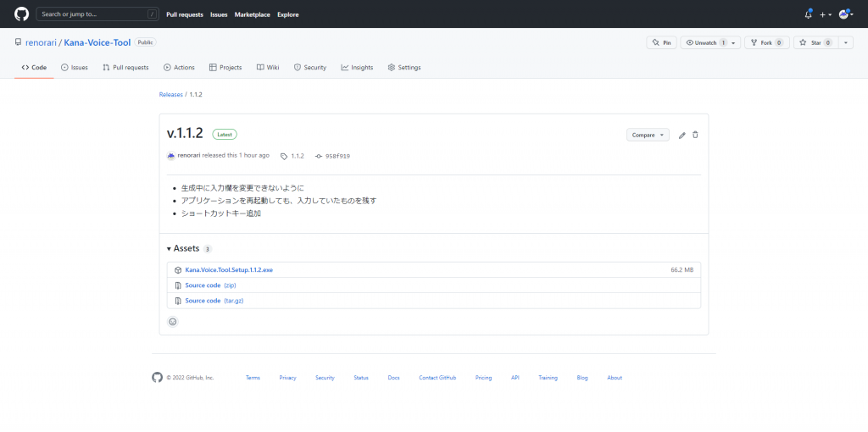Go to Marketplace
Screen dimensions: 868x432
coord(252,14)
